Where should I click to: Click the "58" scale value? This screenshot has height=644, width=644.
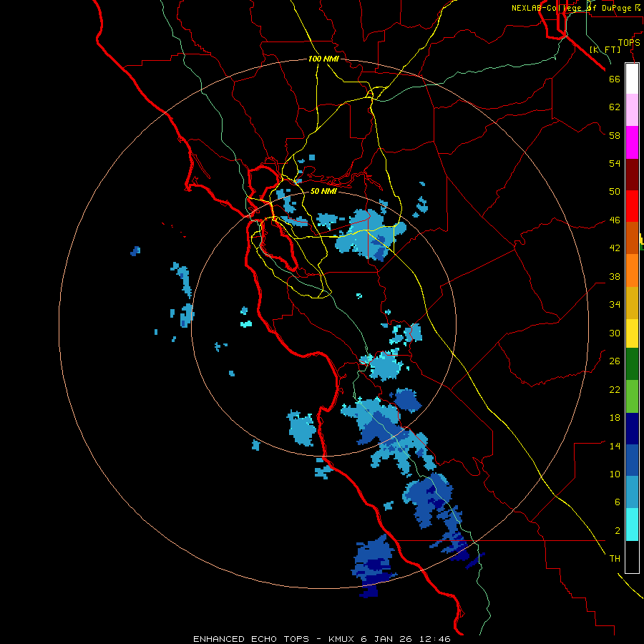tap(615, 135)
